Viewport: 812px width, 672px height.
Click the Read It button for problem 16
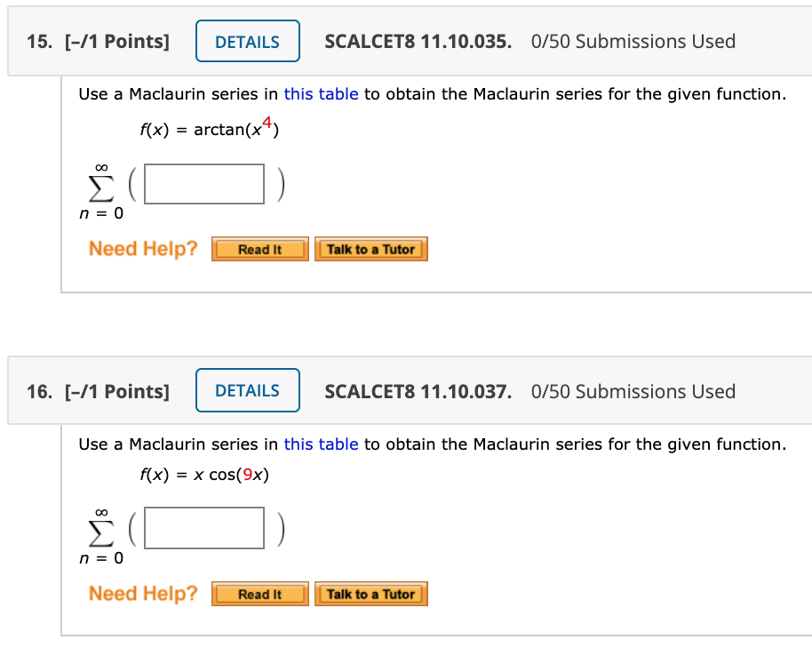(259, 594)
